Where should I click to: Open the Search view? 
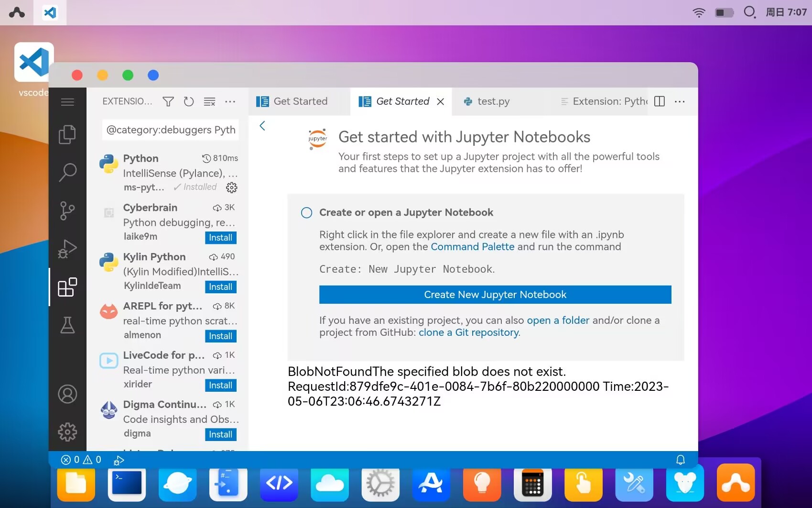pyautogui.click(x=67, y=172)
